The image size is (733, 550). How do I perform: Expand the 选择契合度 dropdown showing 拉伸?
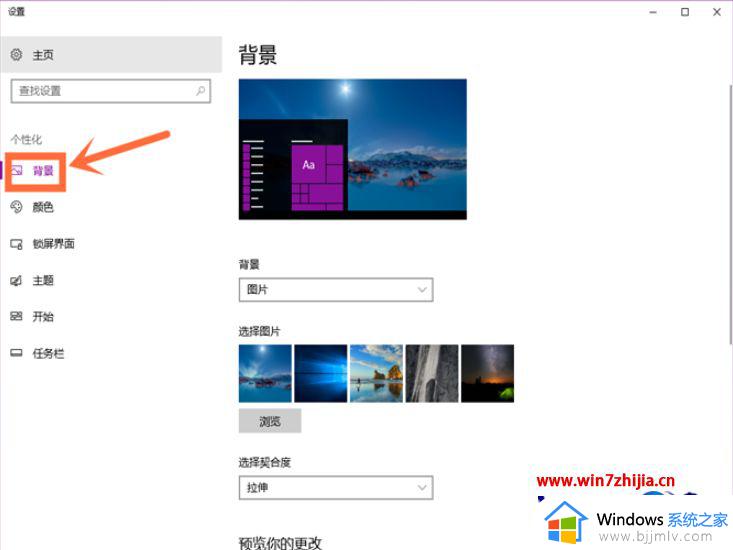pos(336,488)
